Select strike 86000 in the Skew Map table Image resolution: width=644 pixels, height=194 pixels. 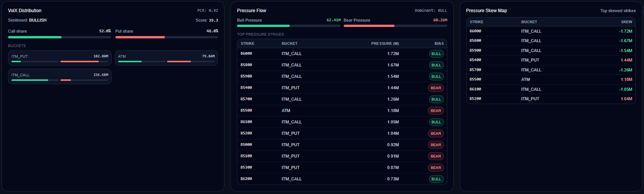click(475, 32)
